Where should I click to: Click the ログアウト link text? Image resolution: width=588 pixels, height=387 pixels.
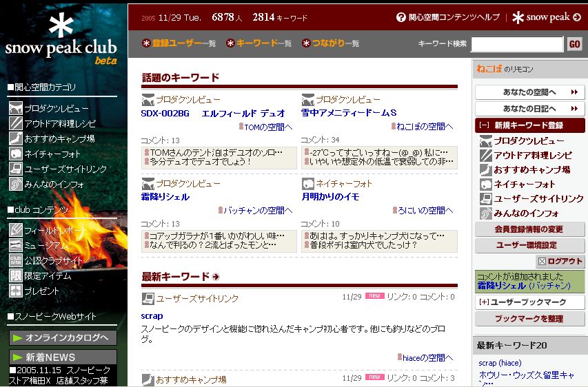click(x=565, y=261)
